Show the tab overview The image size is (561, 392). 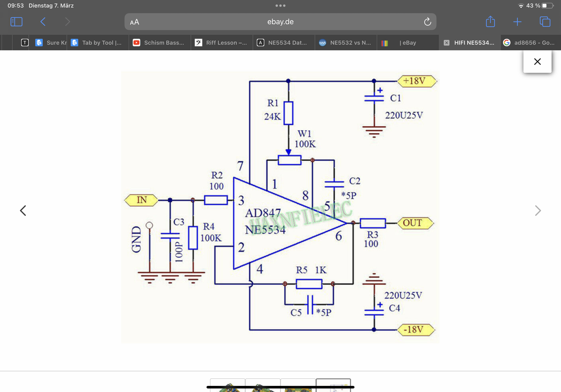tap(545, 21)
